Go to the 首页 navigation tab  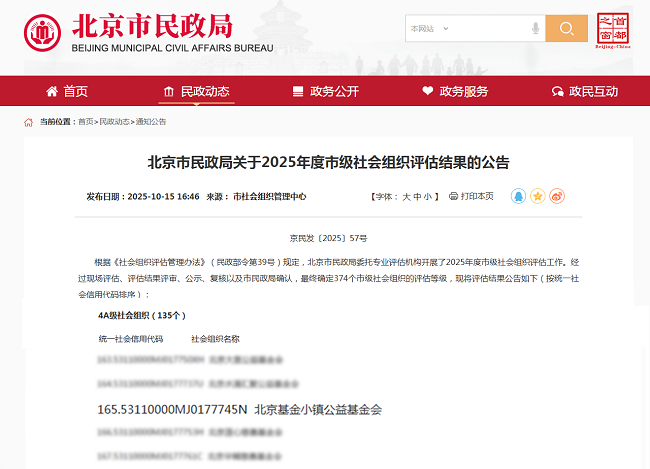click(67, 91)
